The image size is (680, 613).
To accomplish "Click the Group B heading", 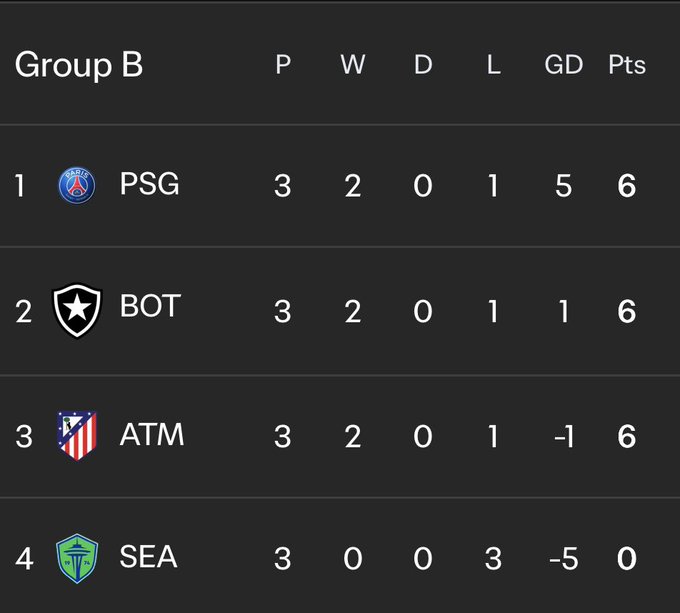I will (78, 65).
